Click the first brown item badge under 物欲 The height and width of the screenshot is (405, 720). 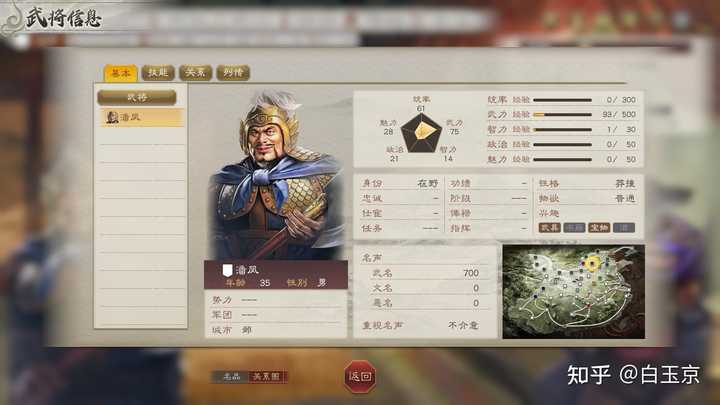tap(550, 228)
